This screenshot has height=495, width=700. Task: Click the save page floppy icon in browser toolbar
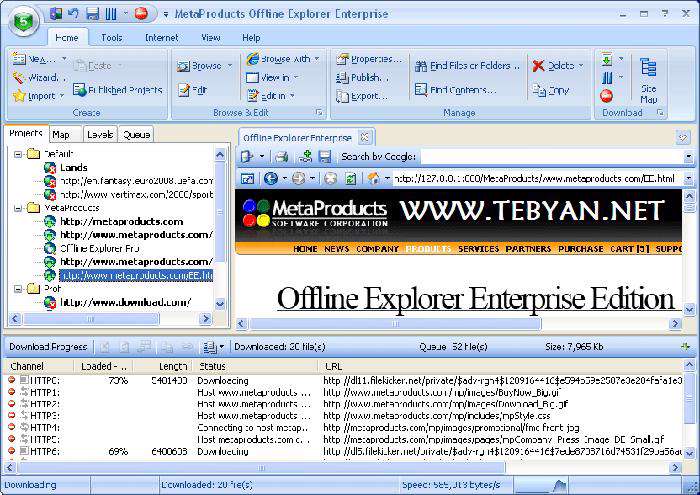[x=325, y=156]
